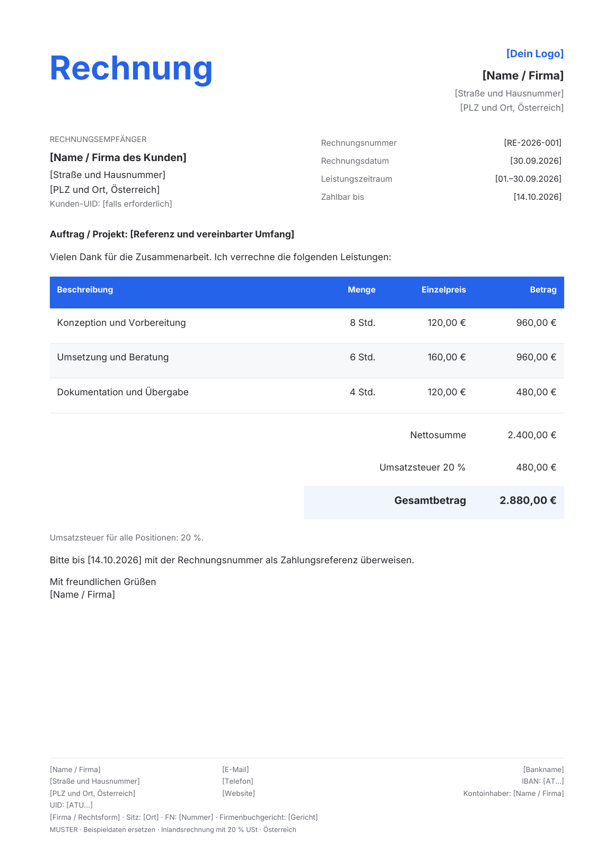
Task: Select the quantity "8 Std."
Action: pos(363,323)
